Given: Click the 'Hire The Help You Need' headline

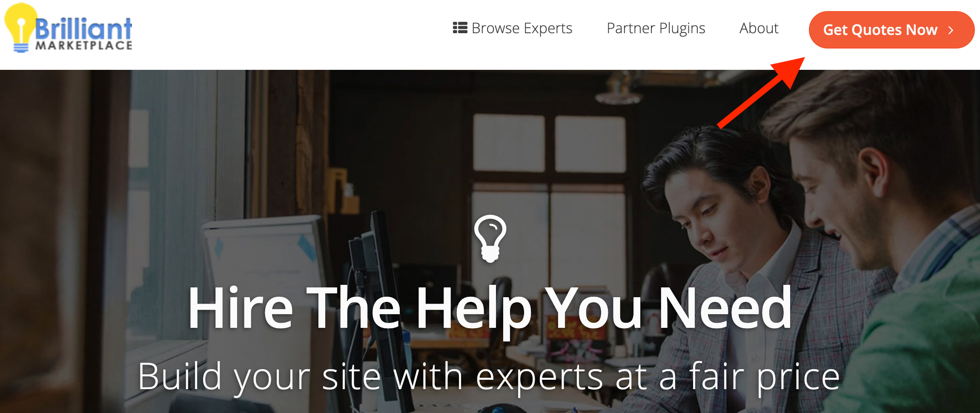Looking at the screenshot, I should pyautogui.click(x=490, y=307).
